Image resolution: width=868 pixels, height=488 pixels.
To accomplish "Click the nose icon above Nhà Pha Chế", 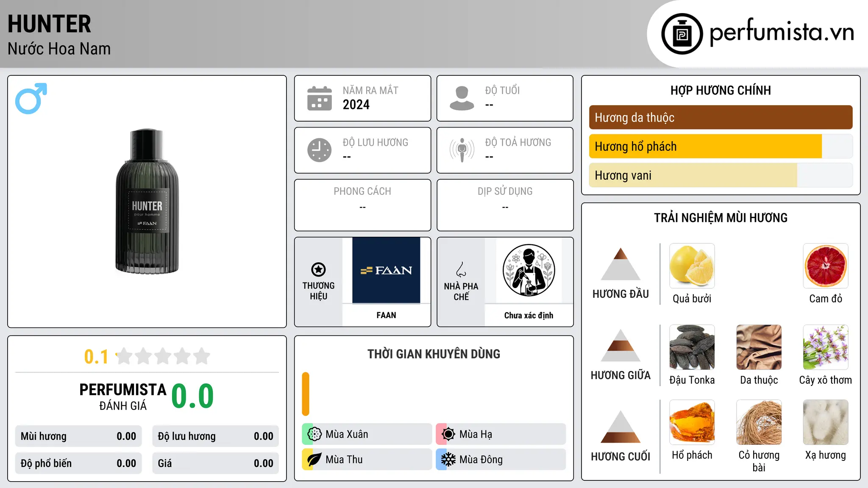I will [461, 269].
